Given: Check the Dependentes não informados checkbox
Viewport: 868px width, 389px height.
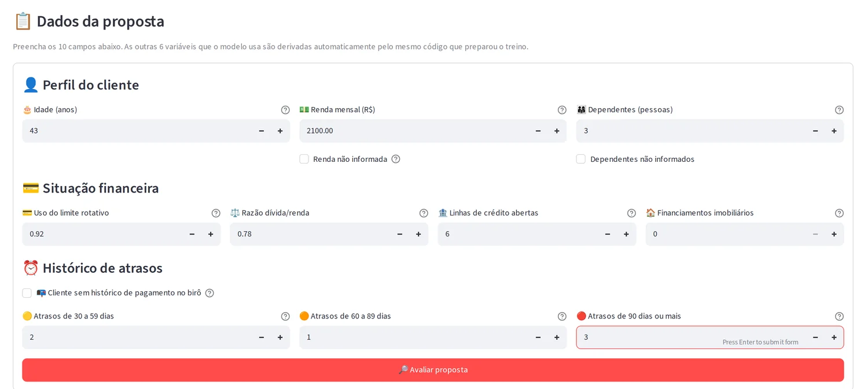Looking at the screenshot, I should [x=581, y=159].
